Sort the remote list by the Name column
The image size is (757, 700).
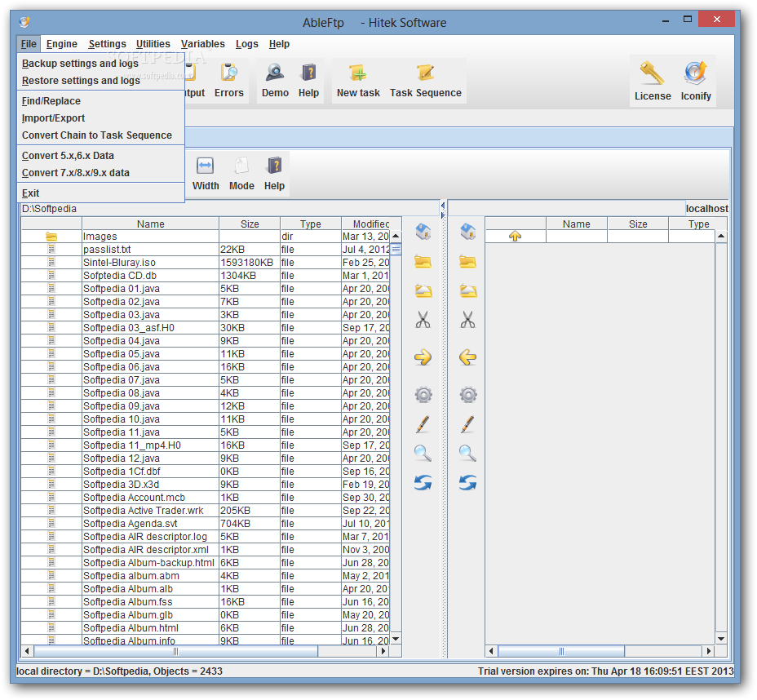pos(577,224)
